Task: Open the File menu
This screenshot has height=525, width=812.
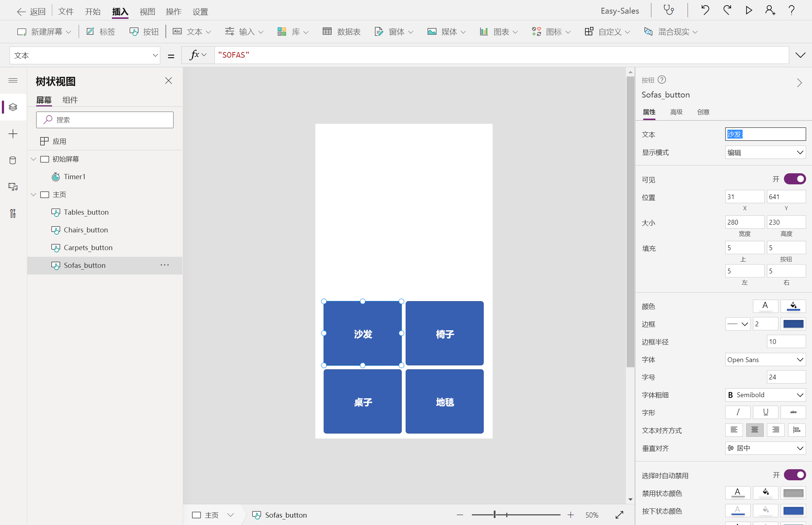Action: click(x=66, y=11)
